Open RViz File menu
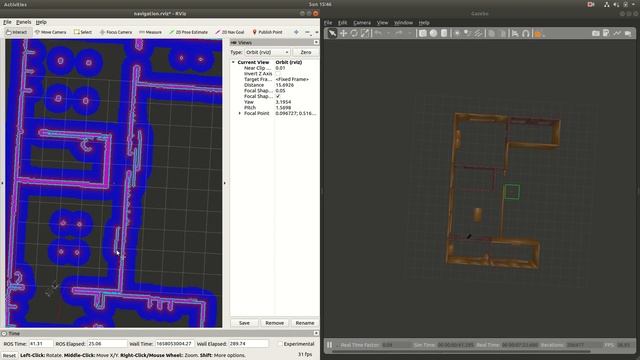 coord(7,22)
